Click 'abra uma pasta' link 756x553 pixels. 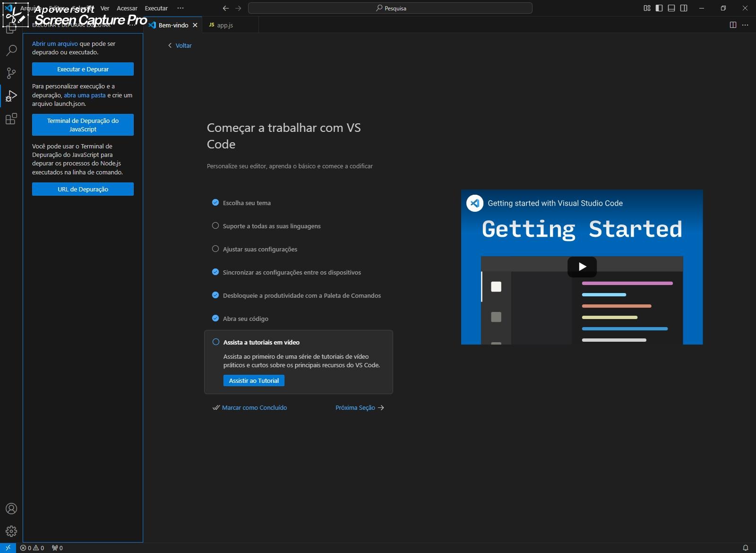tap(85, 95)
